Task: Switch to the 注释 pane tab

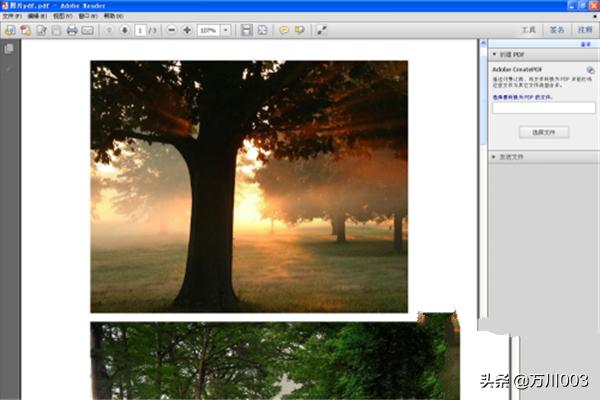Action: pos(583,31)
